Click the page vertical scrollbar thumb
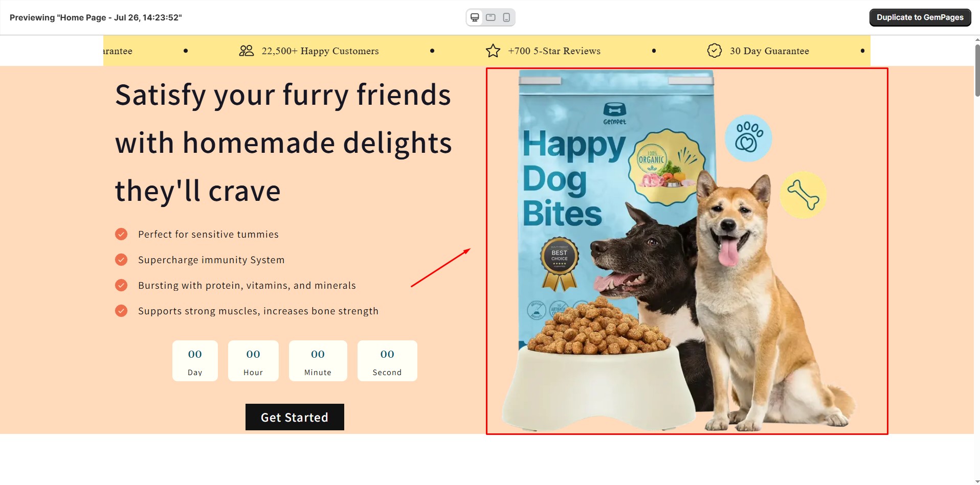The image size is (980, 485). point(977,70)
